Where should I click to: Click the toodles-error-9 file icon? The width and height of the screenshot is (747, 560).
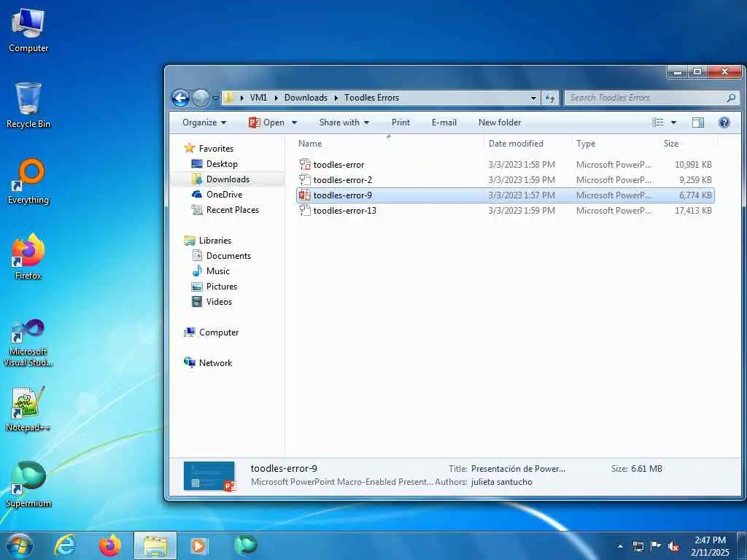[304, 195]
